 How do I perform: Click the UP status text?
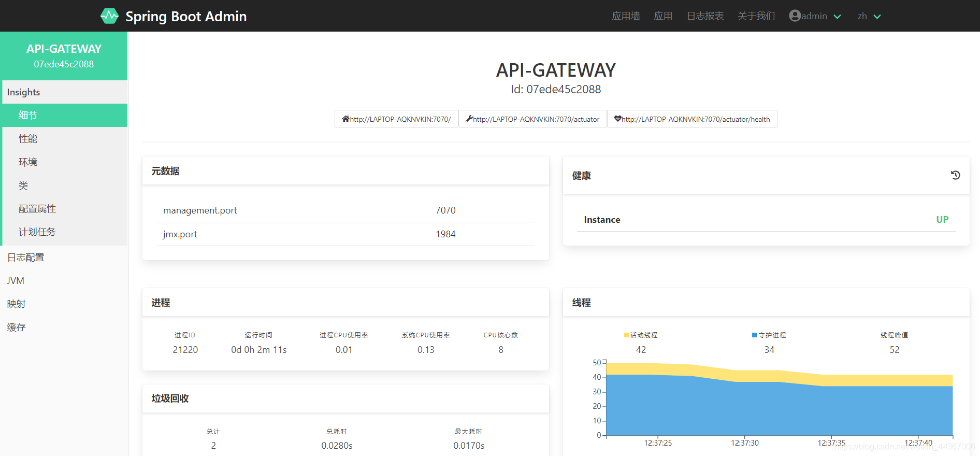pos(942,220)
